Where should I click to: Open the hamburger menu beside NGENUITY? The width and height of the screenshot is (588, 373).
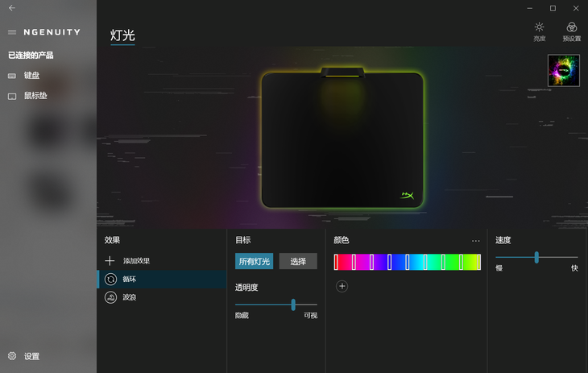coord(12,32)
